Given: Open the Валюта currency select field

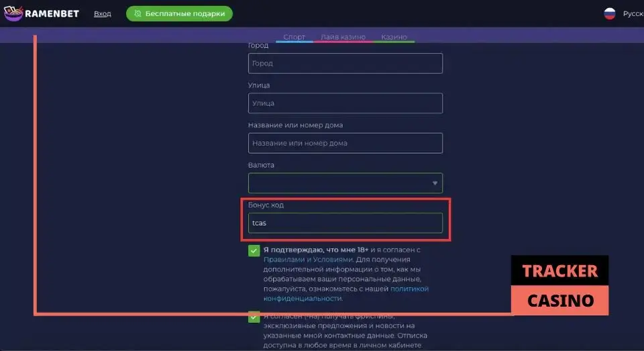Looking at the screenshot, I should (345, 183).
